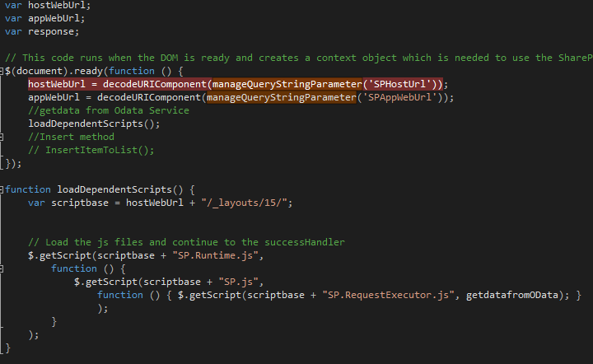Screen dimensions: 593x364
Task: Place cursor on 'var hostWebUrl;' declaration
Action: [x=48, y=5]
